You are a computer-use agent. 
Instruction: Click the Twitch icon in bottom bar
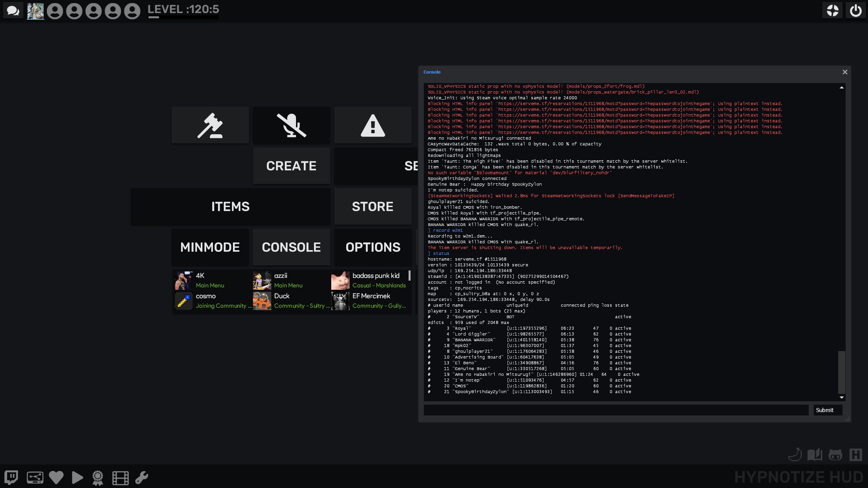coord(11,477)
